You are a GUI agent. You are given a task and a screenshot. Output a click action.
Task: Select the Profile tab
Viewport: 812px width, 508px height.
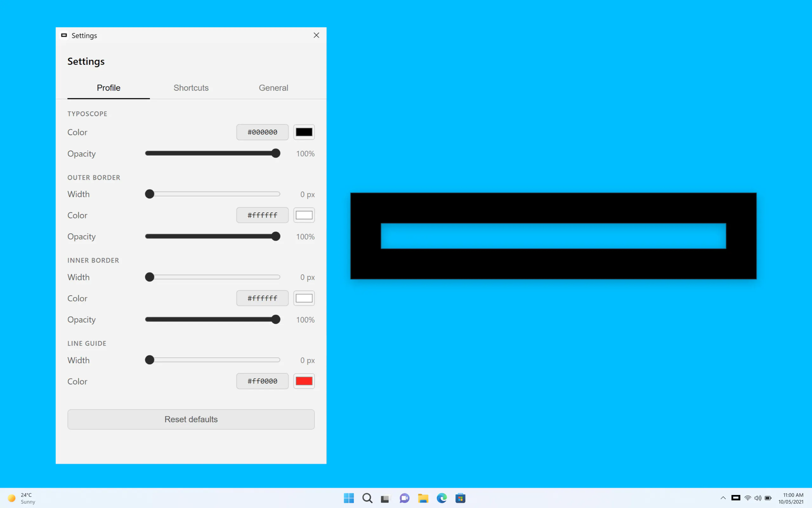pyautogui.click(x=108, y=88)
